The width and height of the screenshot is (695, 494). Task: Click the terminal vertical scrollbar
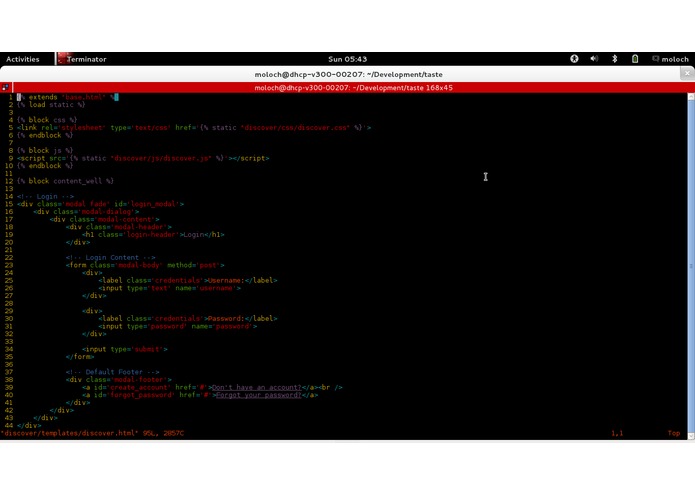coord(691,266)
